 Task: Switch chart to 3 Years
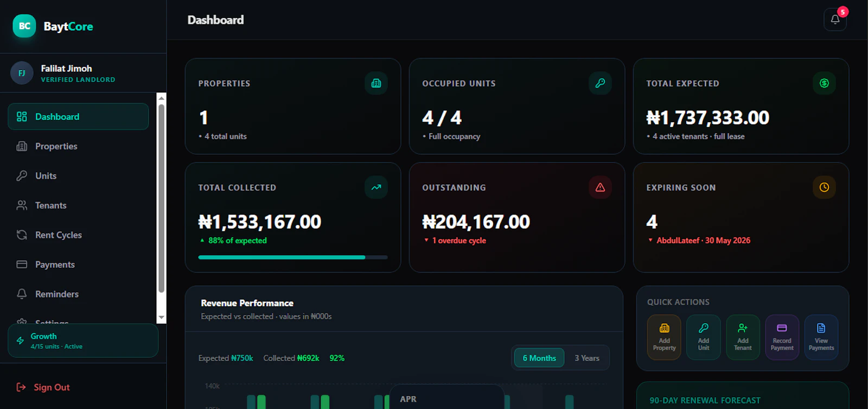[x=587, y=358]
